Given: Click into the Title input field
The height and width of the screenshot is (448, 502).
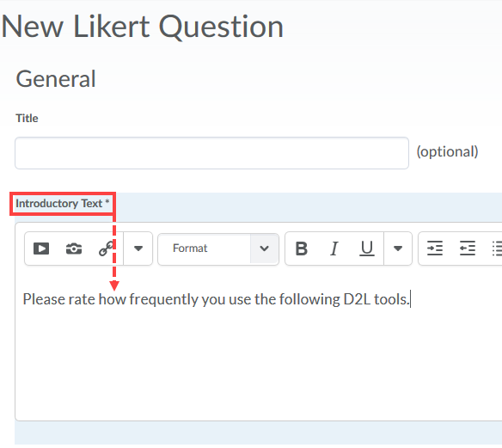Looking at the screenshot, I should click(212, 153).
